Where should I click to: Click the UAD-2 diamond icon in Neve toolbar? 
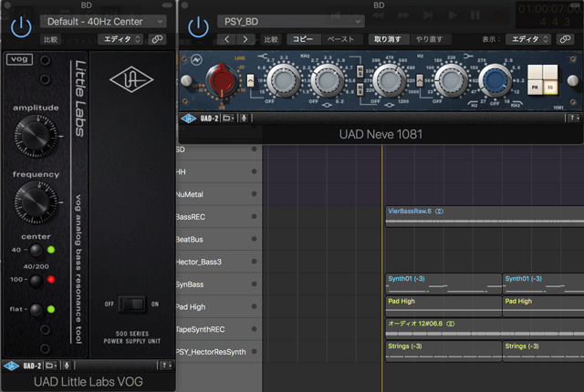tap(189, 119)
